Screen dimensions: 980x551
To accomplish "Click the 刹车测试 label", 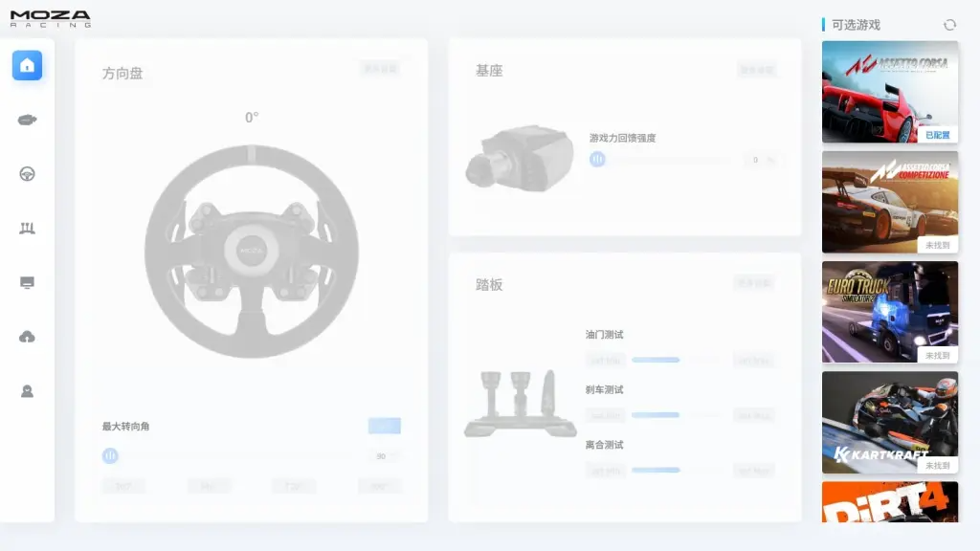I will point(604,389).
